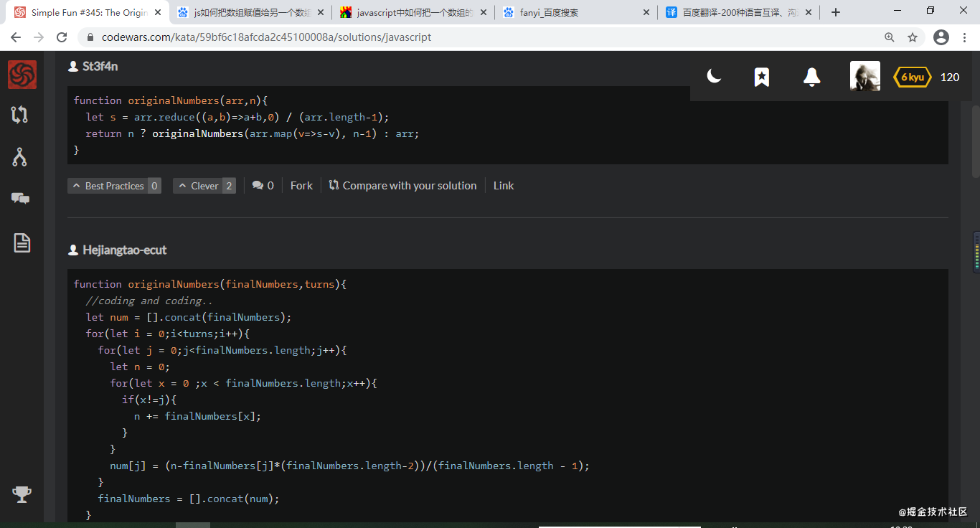Open the Chrome profile icon
Viewport: 980px width, 528px height.
(941, 37)
